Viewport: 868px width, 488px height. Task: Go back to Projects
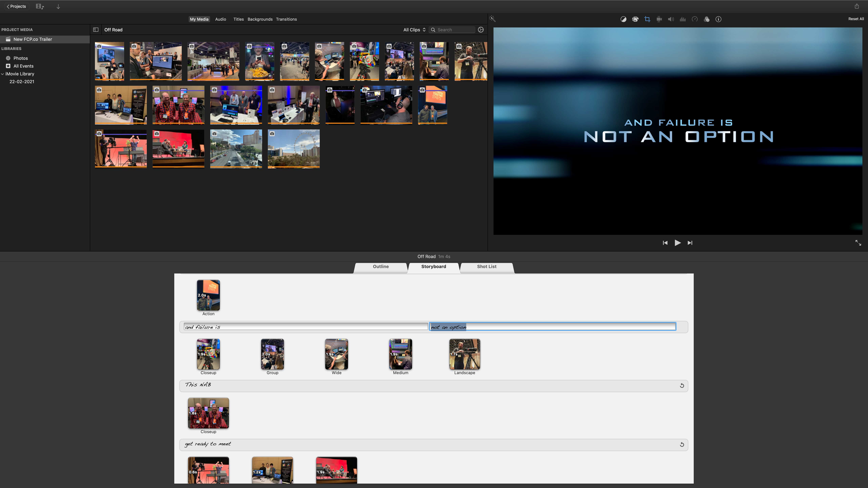(x=16, y=6)
